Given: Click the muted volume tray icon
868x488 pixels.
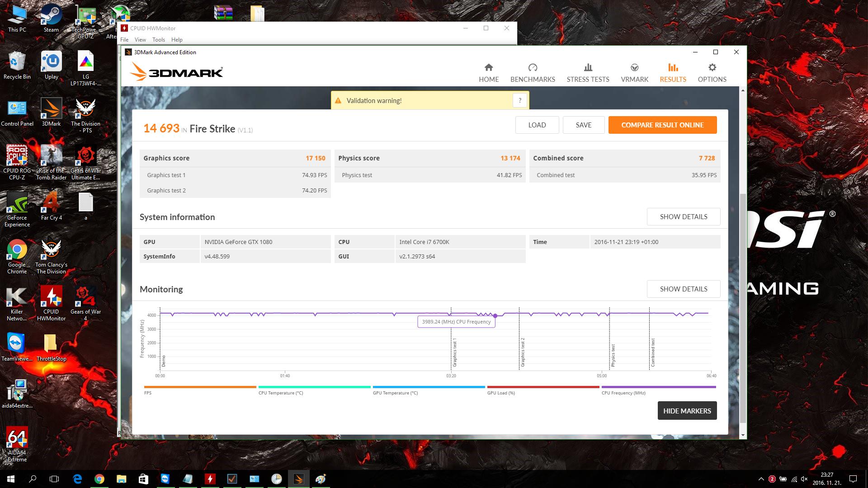Looking at the screenshot, I should [804, 479].
